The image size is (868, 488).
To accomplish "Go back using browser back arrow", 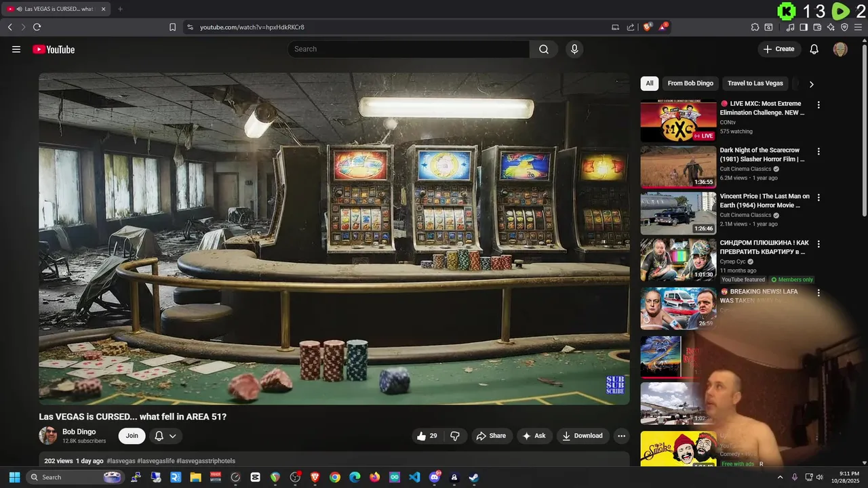I will pyautogui.click(x=10, y=27).
